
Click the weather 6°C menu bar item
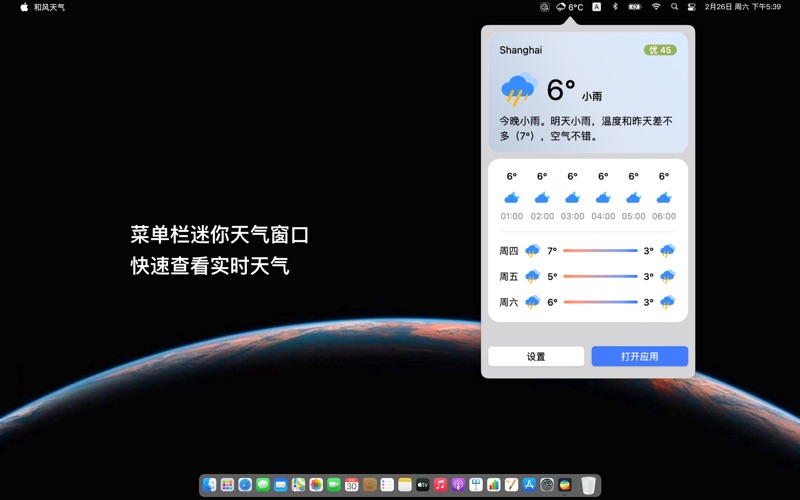[569, 7]
